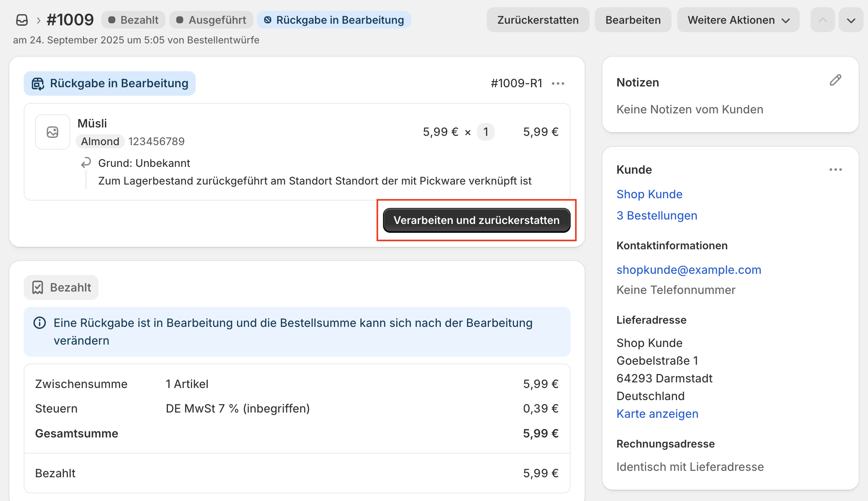Click the orders inbox breadcrumb icon

(x=22, y=20)
